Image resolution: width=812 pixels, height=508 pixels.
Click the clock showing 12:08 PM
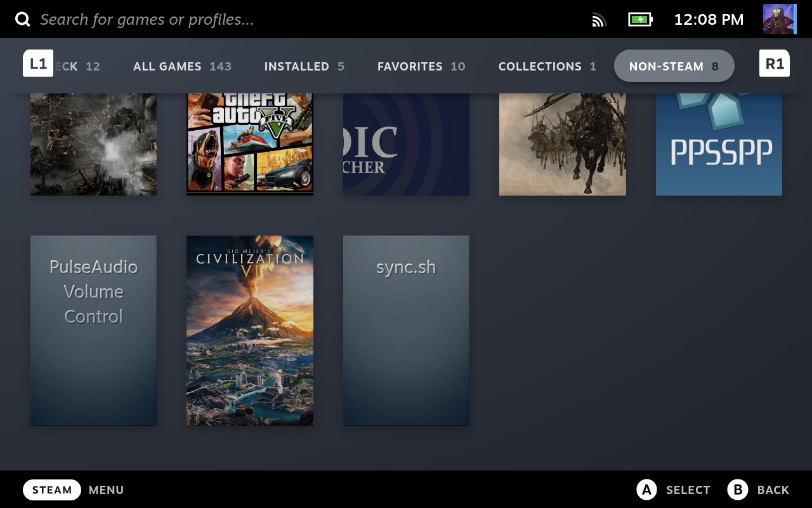tap(709, 20)
